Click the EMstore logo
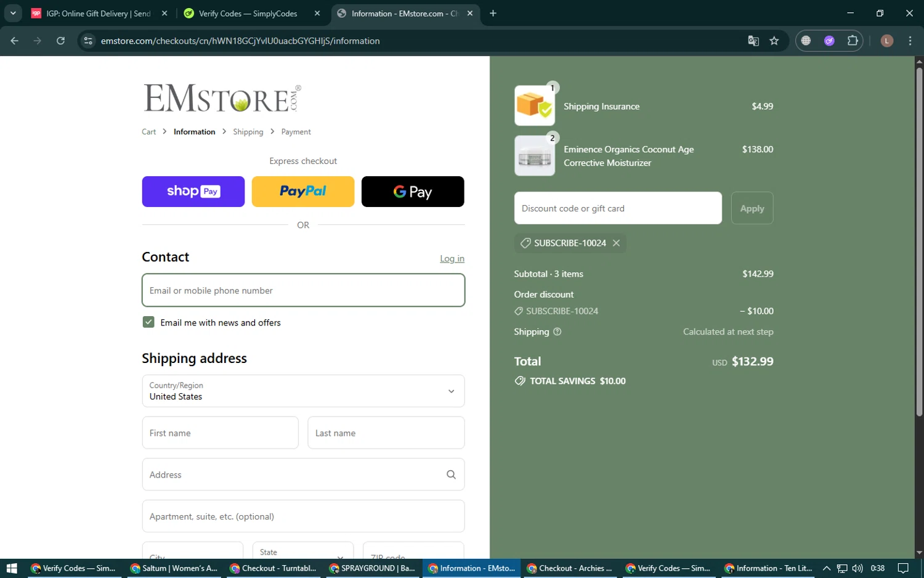Screen dimensions: 924x578 click(x=222, y=98)
